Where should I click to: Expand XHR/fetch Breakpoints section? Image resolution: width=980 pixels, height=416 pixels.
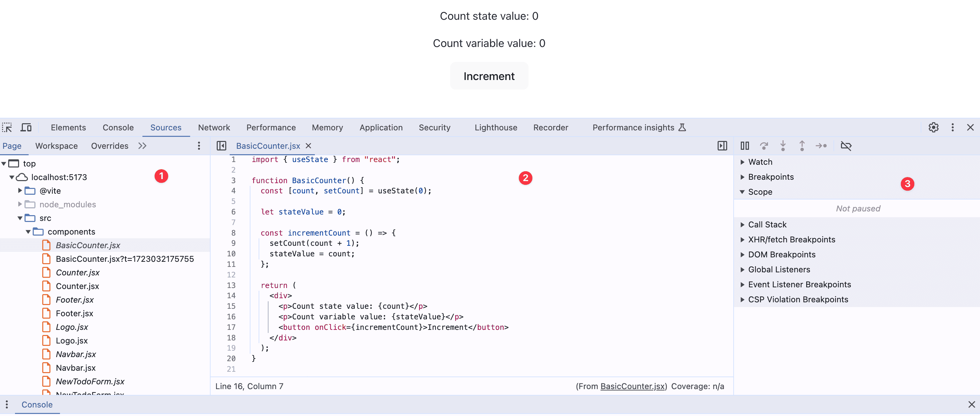coord(742,240)
